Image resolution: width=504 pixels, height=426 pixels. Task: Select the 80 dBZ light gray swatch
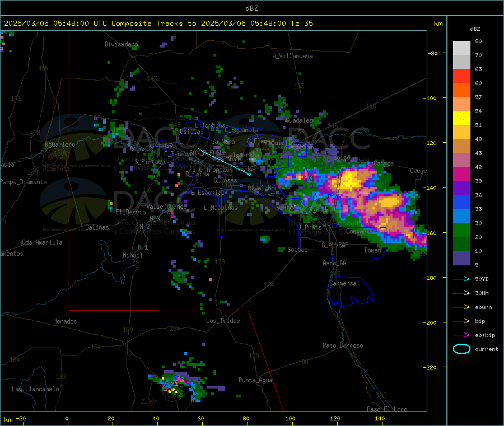click(461, 48)
